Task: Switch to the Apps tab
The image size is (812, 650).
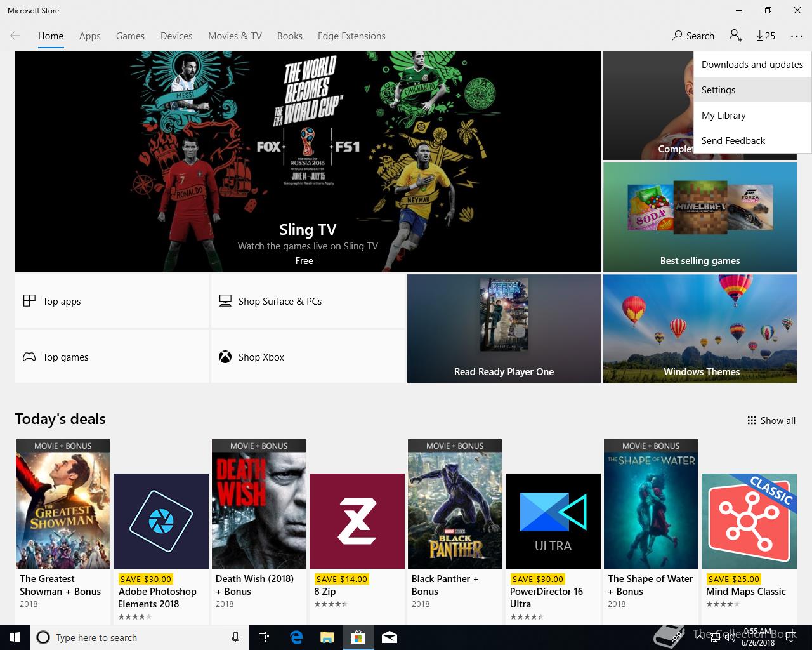Action: point(90,36)
